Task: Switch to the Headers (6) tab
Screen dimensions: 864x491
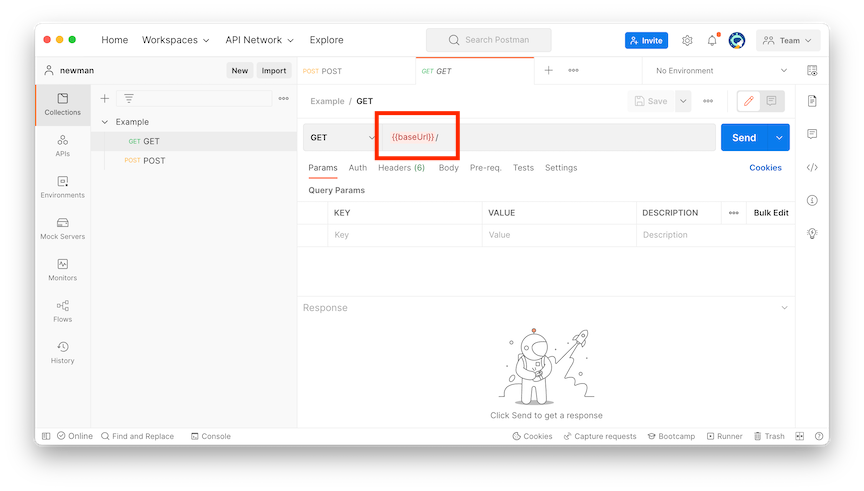Action: [x=401, y=168]
